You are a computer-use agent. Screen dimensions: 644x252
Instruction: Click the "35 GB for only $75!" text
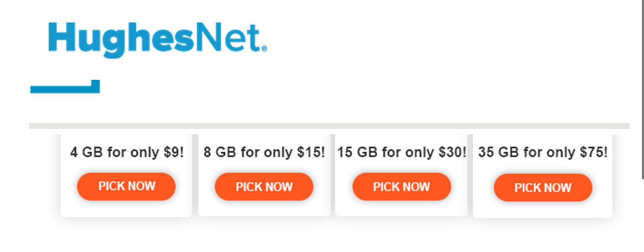click(543, 153)
